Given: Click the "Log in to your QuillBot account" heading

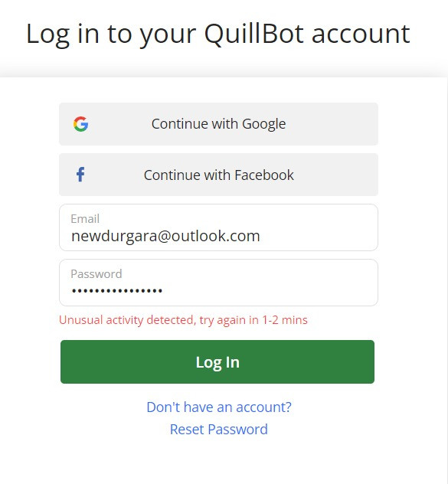Looking at the screenshot, I should coord(218,34).
